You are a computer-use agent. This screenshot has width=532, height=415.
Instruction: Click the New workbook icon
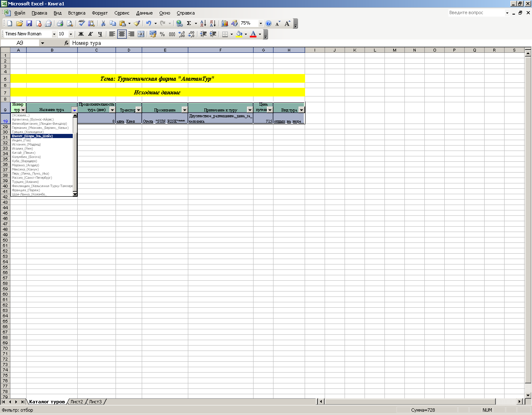click(x=10, y=24)
